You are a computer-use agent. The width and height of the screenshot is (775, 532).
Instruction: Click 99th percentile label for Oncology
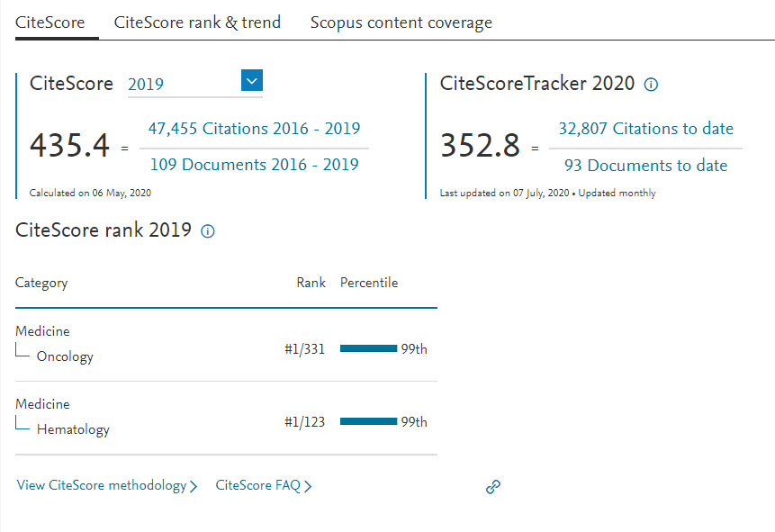pyautogui.click(x=414, y=349)
